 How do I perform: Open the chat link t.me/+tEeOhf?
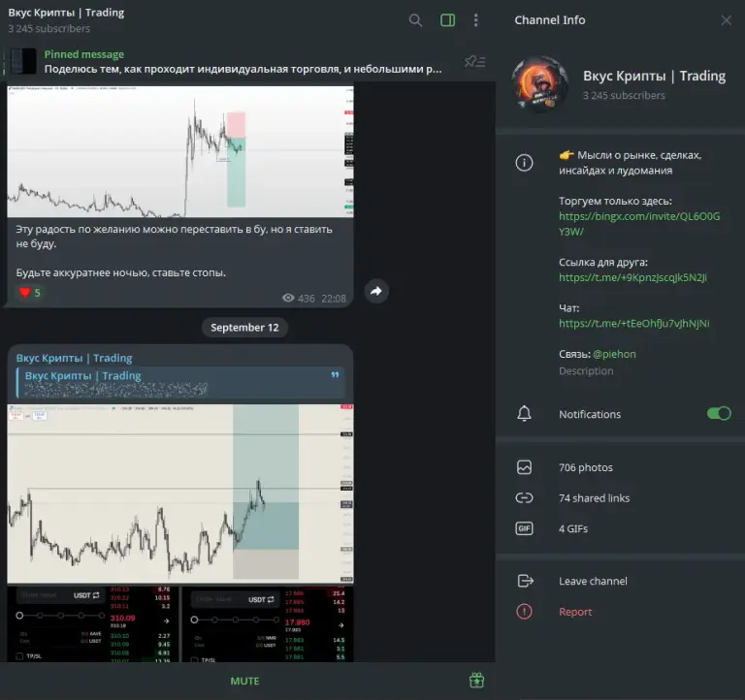[633, 324]
